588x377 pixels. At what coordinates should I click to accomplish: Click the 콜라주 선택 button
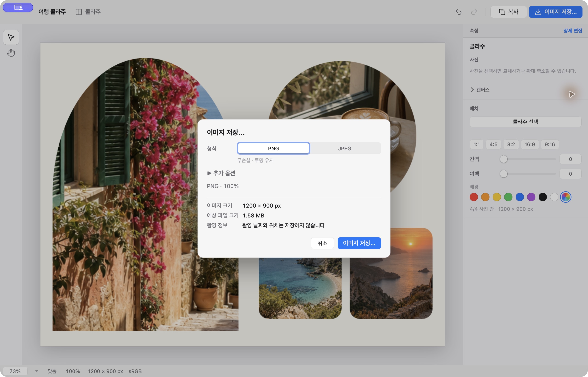(525, 122)
